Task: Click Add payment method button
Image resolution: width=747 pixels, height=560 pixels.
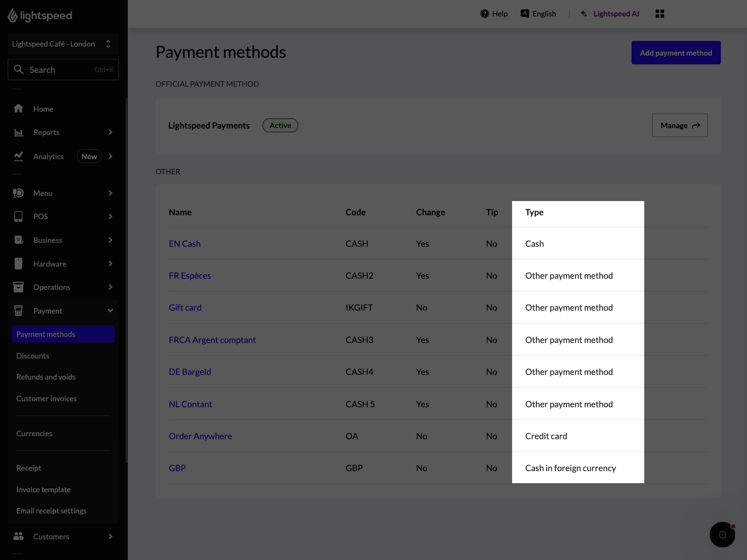Action: pos(676,53)
